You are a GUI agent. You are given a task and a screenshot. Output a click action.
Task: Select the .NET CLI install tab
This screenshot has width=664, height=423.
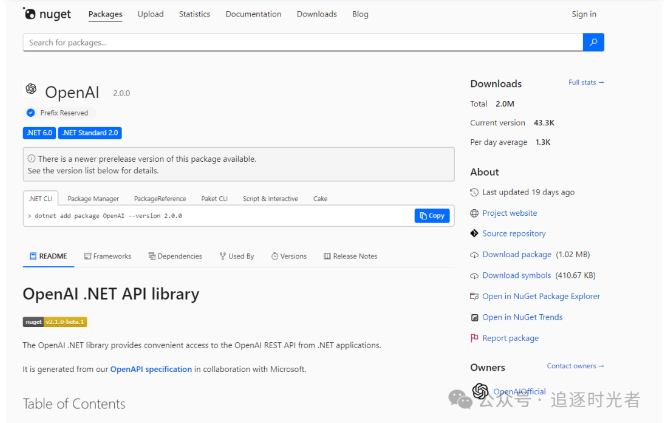(41, 198)
